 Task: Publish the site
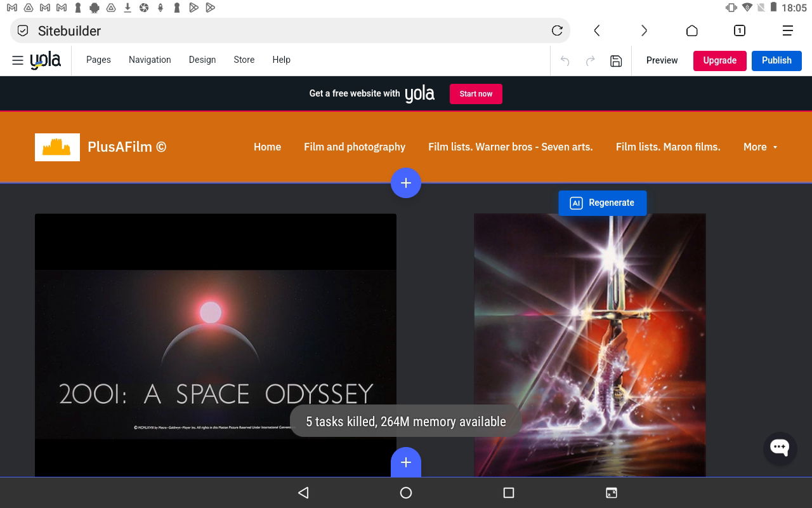pyautogui.click(x=776, y=60)
